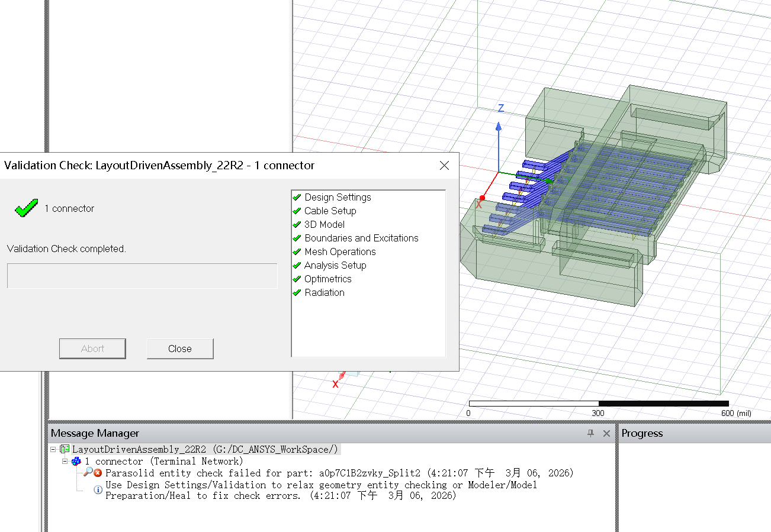Click the red error icon beside Parasolid message
Image resolution: width=771 pixels, height=532 pixels.
98,473
